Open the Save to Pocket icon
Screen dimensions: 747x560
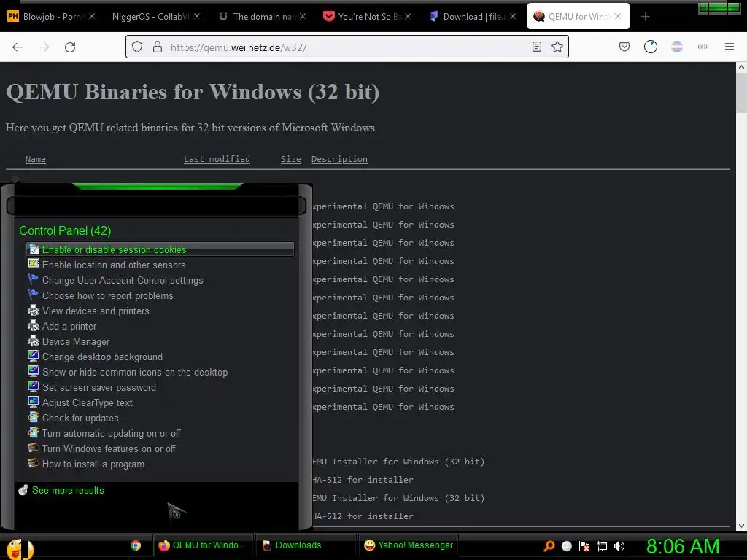tap(624, 47)
